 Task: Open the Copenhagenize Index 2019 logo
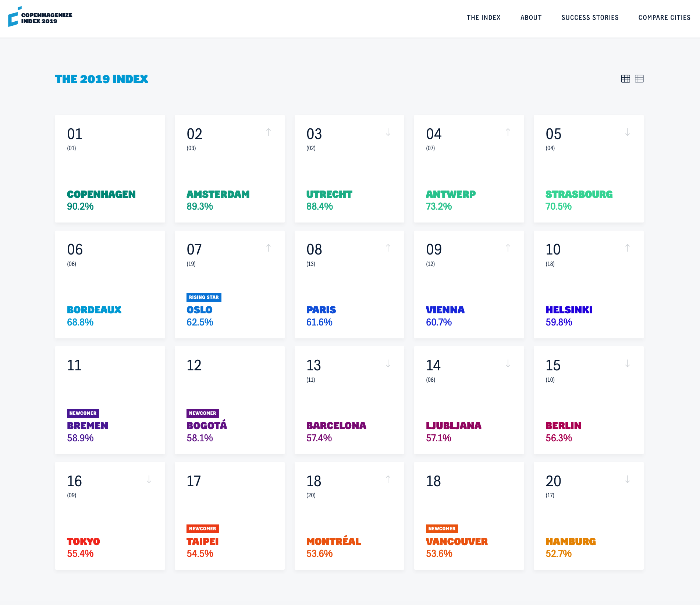coord(40,17)
